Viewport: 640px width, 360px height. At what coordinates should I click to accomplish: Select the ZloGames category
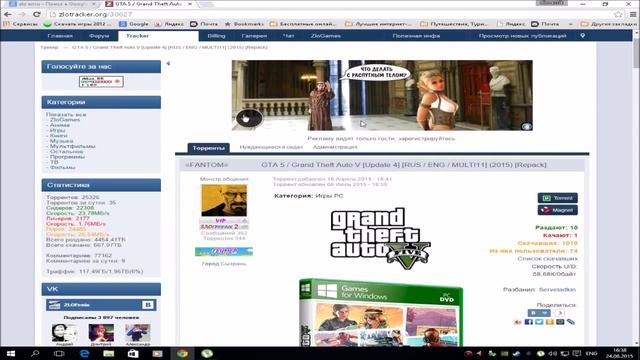click(x=65, y=120)
